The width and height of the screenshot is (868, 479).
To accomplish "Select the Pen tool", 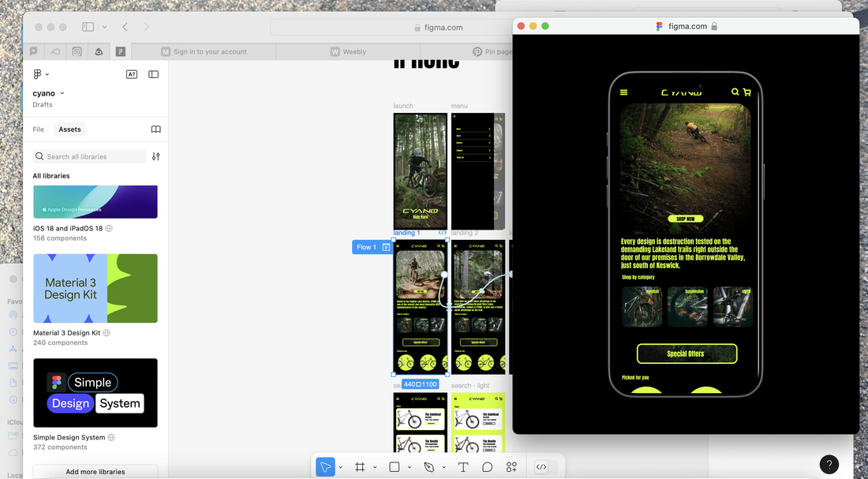I will 428,467.
